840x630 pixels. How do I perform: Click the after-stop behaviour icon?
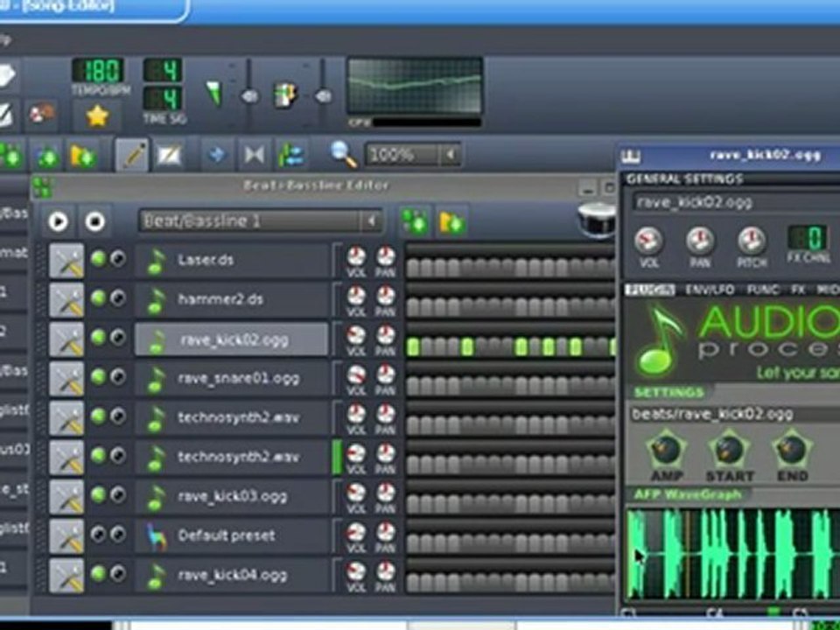[x=290, y=155]
